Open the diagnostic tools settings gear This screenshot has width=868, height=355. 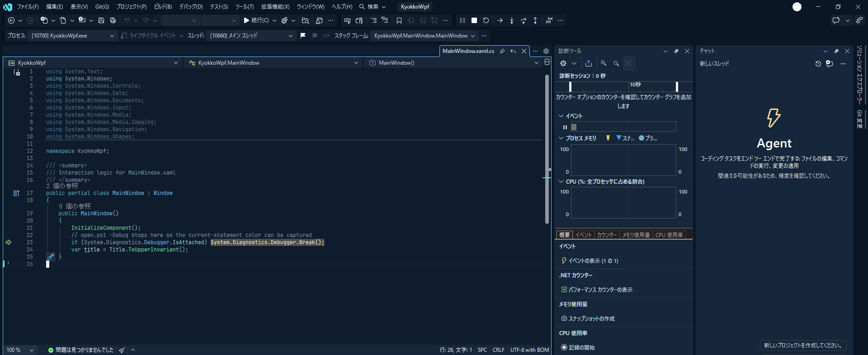point(563,63)
